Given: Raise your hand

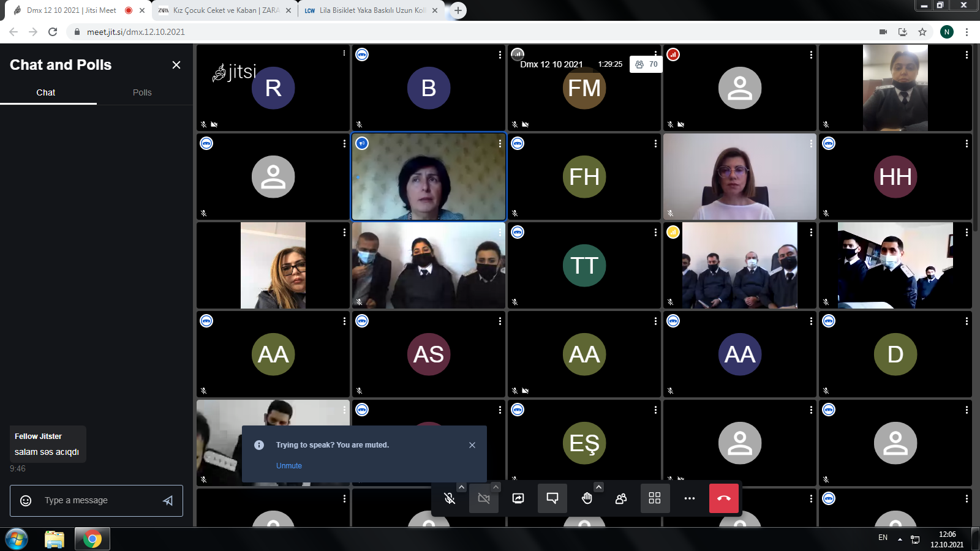Looking at the screenshot, I should tap(587, 498).
